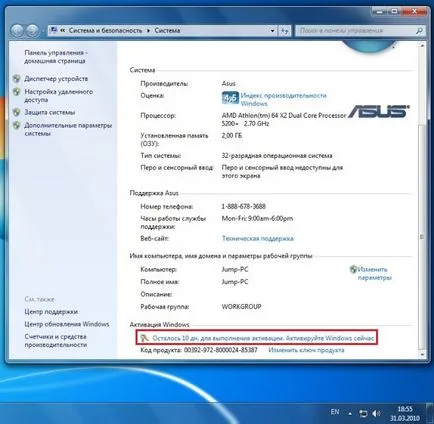Click the vertical scrollbar thumb

[422, 236]
